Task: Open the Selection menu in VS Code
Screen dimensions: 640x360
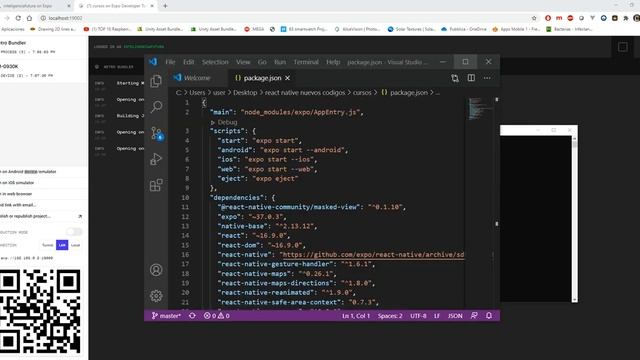Action: pos(215,62)
